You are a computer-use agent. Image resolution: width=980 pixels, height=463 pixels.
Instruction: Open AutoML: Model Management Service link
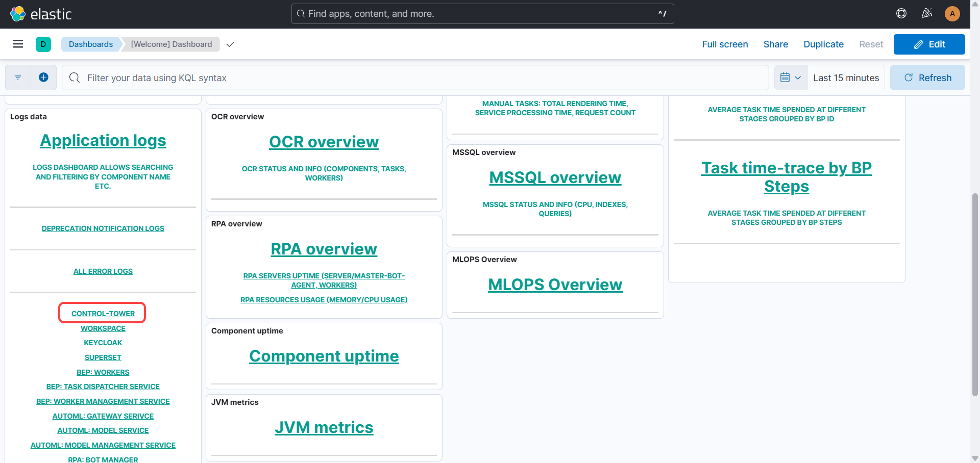click(103, 445)
